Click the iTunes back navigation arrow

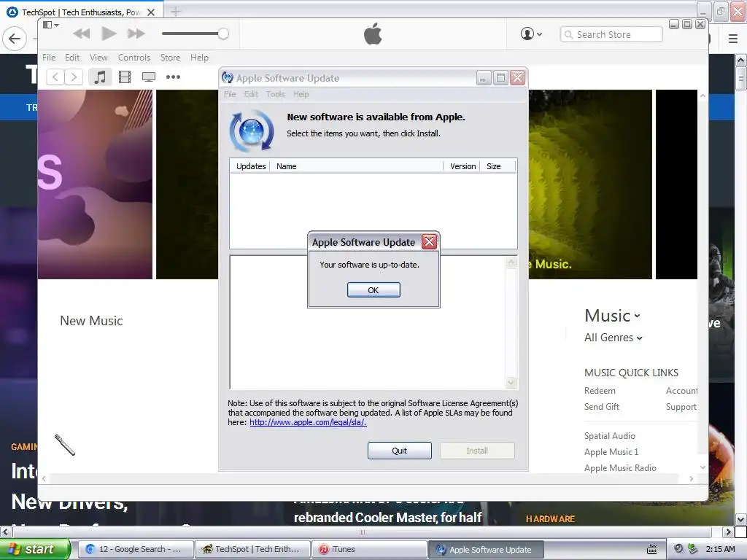(55, 77)
